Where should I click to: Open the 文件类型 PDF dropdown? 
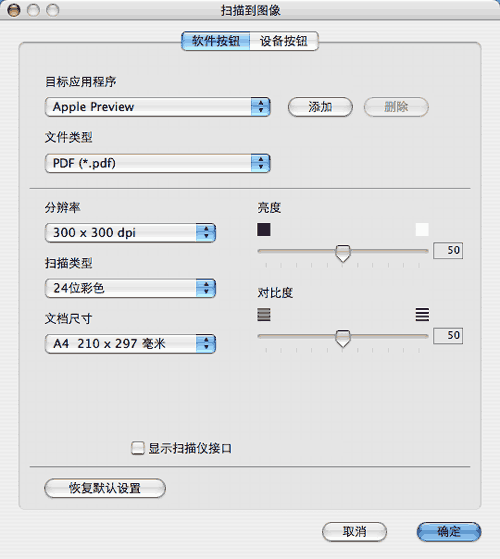pos(158,163)
